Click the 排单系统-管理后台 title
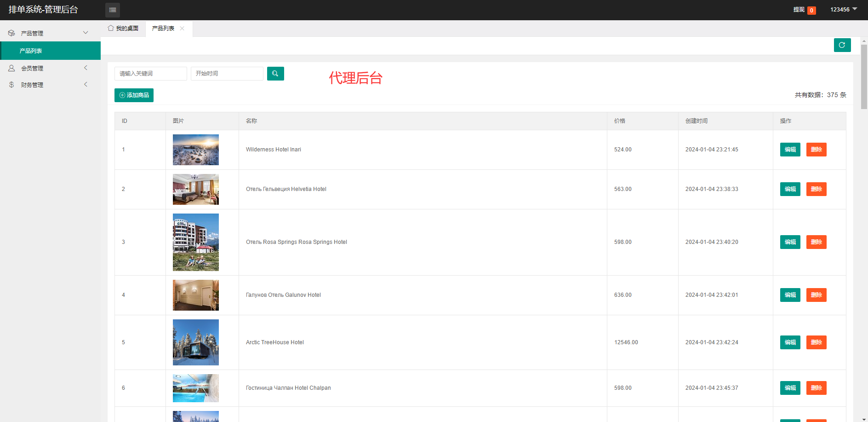 click(x=43, y=10)
